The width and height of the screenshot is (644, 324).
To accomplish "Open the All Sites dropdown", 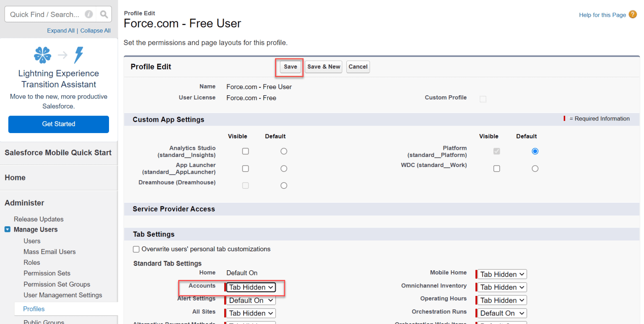I will [x=251, y=314].
